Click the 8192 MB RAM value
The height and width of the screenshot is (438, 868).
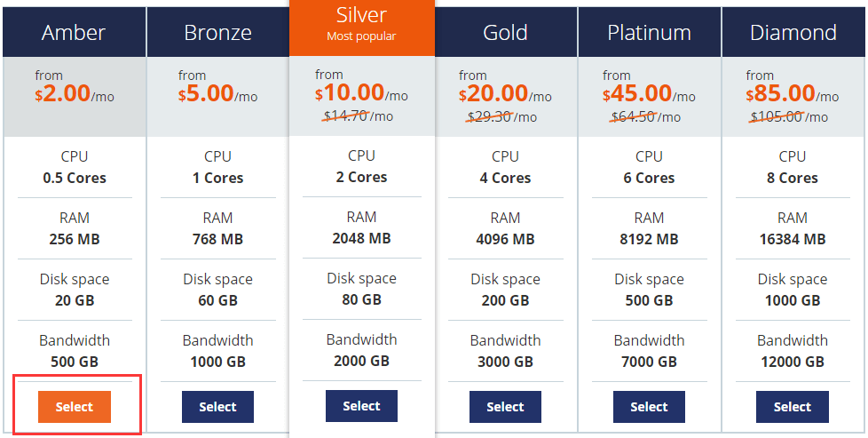pyautogui.click(x=649, y=239)
